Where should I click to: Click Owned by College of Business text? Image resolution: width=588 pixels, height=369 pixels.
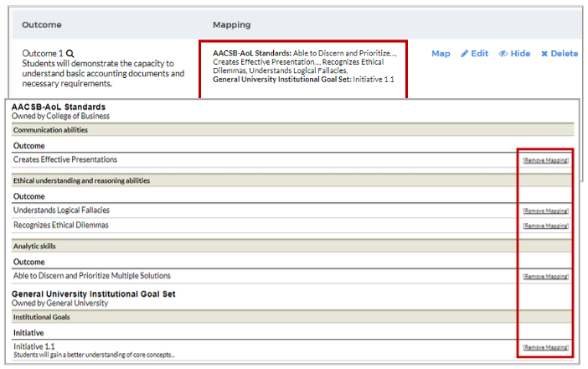tap(60, 116)
